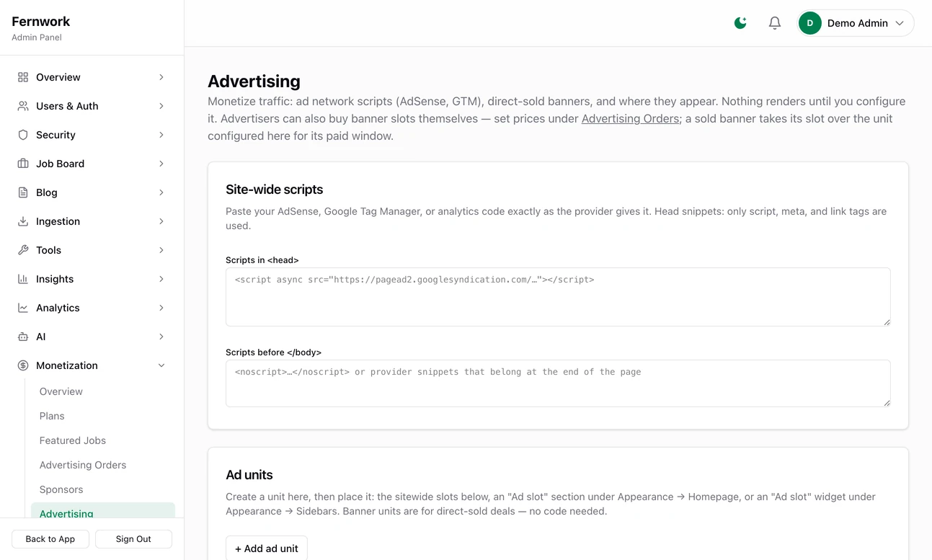Open the Plans submenu item

(x=103, y=416)
